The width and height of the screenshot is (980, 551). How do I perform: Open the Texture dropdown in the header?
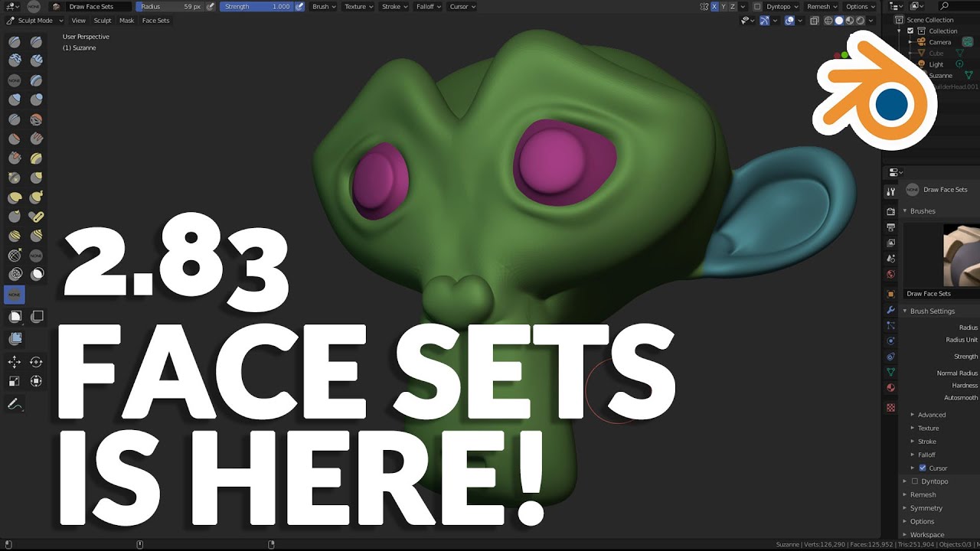pyautogui.click(x=358, y=6)
